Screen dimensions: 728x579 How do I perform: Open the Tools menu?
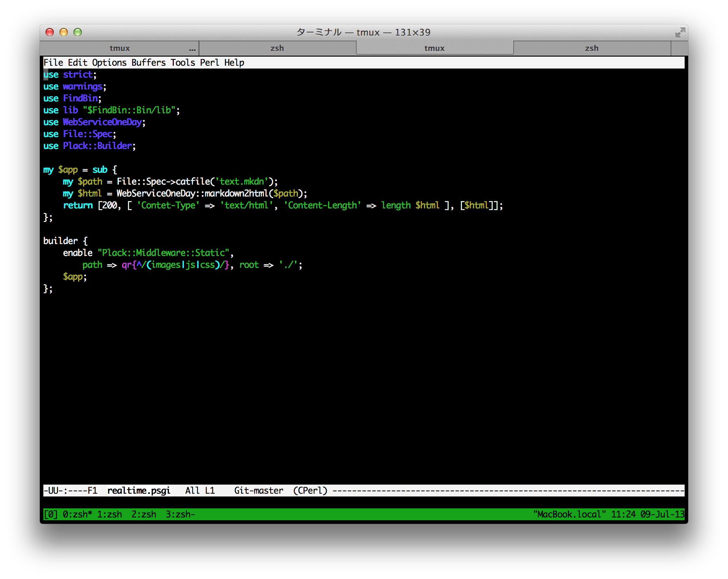(183, 63)
